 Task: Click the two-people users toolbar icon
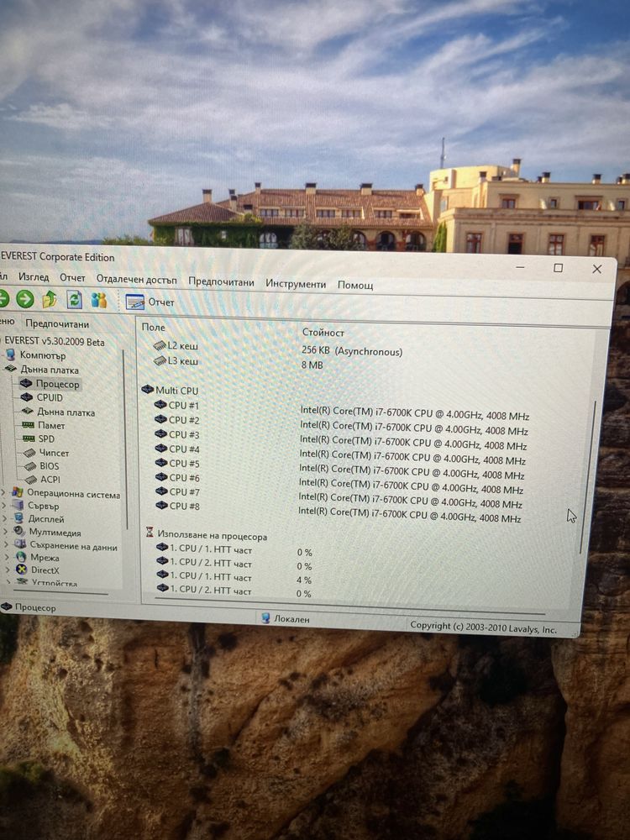pyautogui.click(x=98, y=300)
